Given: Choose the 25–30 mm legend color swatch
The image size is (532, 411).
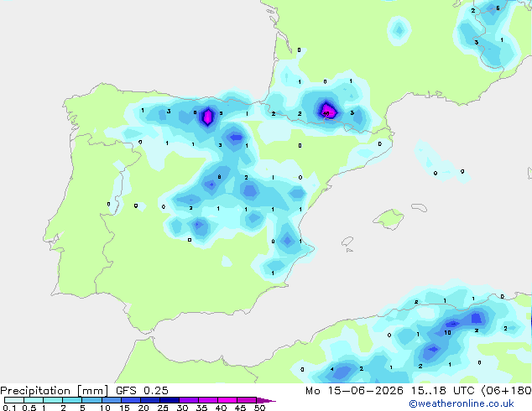Looking at the screenshot, I should point(169,400).
